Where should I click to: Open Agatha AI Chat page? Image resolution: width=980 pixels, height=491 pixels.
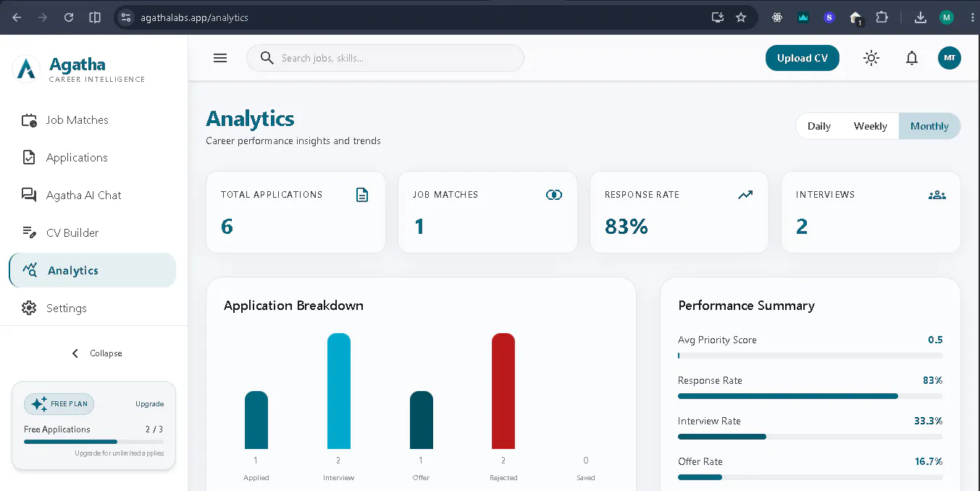click(93, 196)
